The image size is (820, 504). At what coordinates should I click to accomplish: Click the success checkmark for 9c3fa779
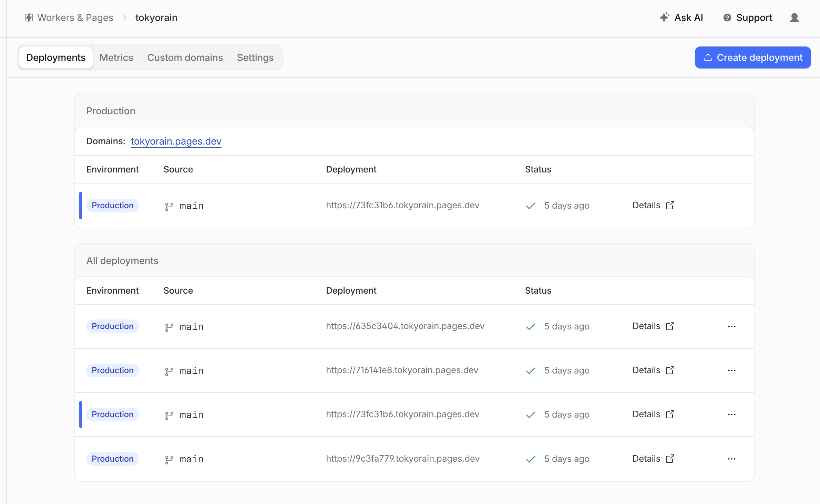click(x=531, y=459)
